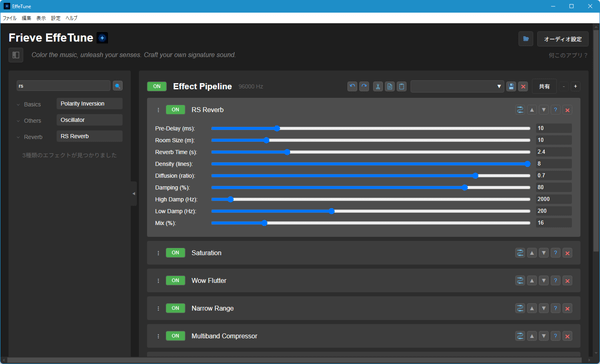Image resolution: width=600 pixels, height=364 pixels.
Task: Open the ヘルプ menu
Action: pyautogui.click(x=71, y=18)
